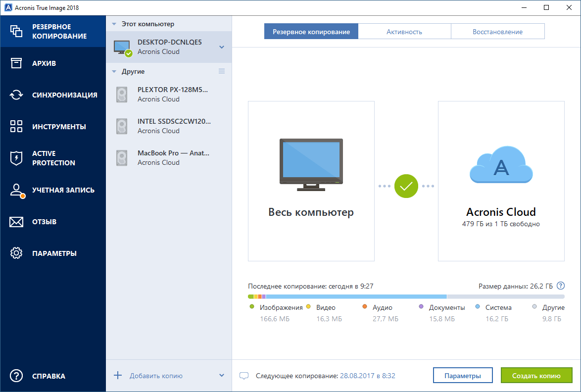Select the MacBook Pro backup in the list
This screenshot has height=392, width=581.
coord(168,157)
